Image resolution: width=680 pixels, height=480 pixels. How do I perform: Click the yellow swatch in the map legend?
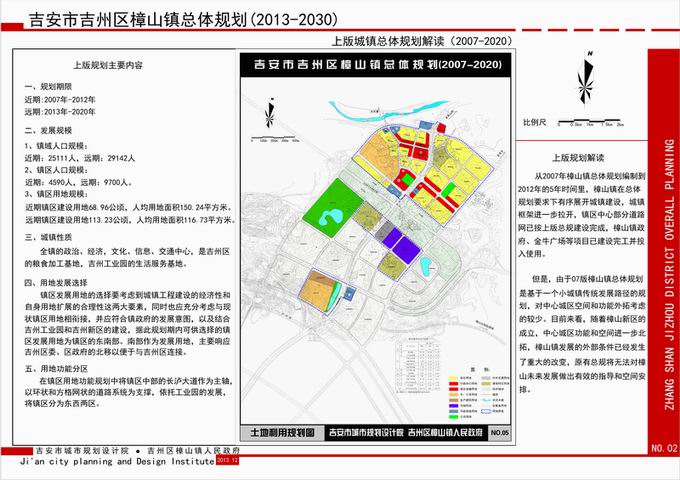click(453, 378)
